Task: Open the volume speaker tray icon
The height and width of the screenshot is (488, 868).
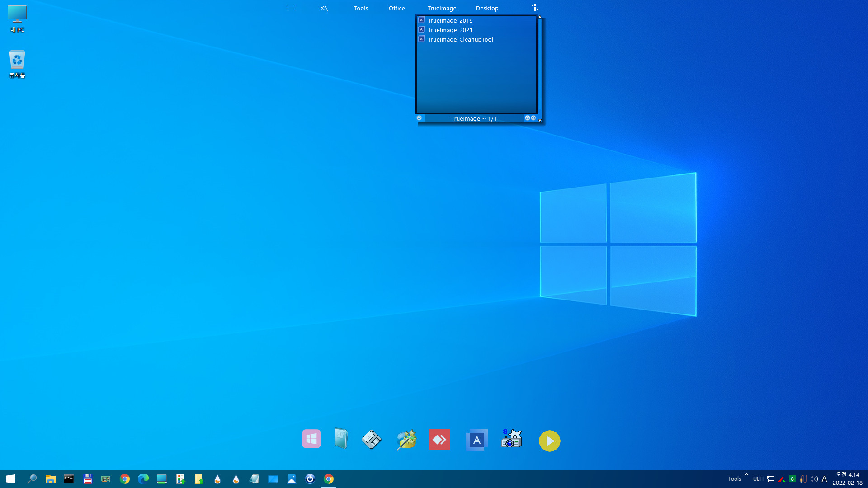Action: [x=814, y=479]
